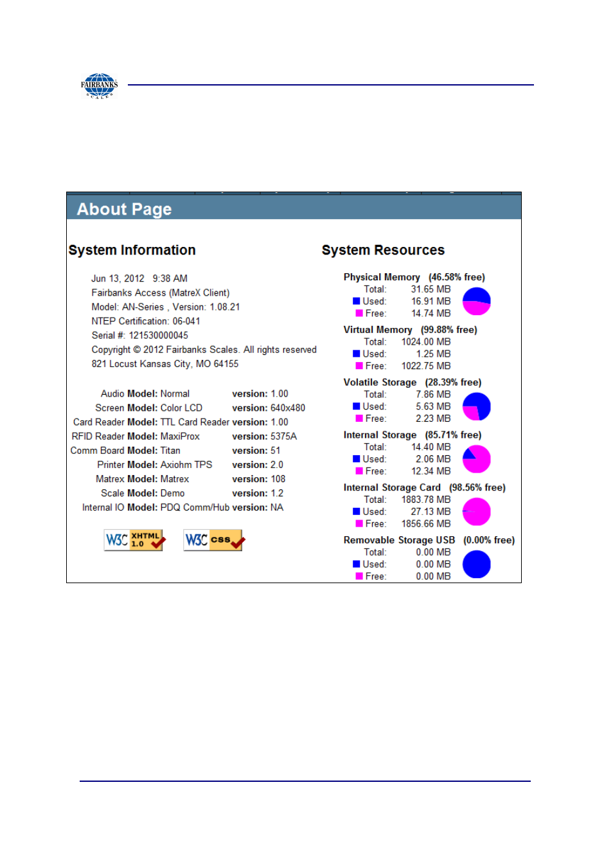Click the address 821 Locust Kansas City

tap(165, 364)
